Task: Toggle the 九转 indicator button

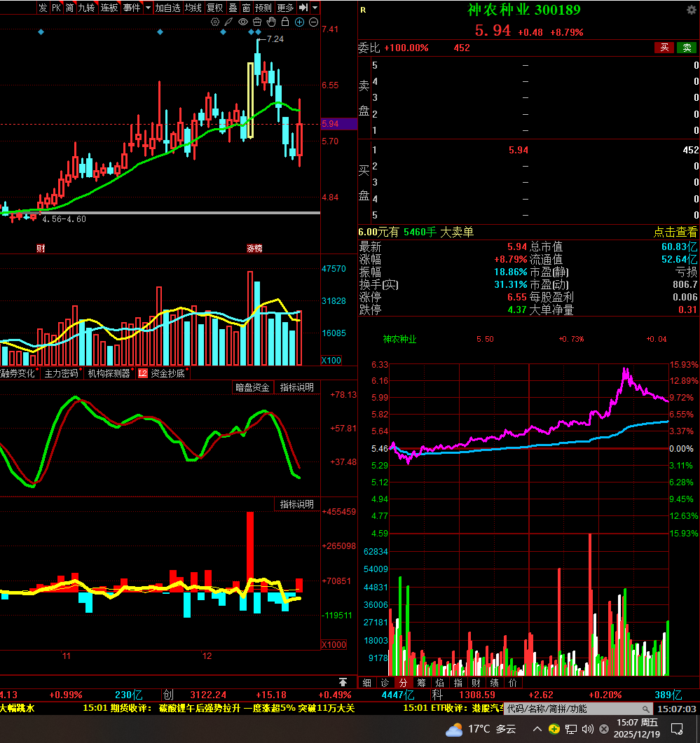Action: 86,8
